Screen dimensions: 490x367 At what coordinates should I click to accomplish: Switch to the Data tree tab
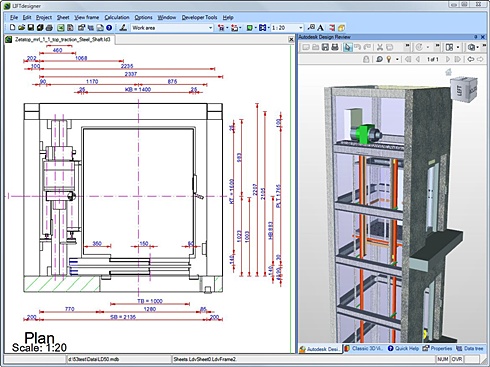pyautogui.click(x=470, y=348)
